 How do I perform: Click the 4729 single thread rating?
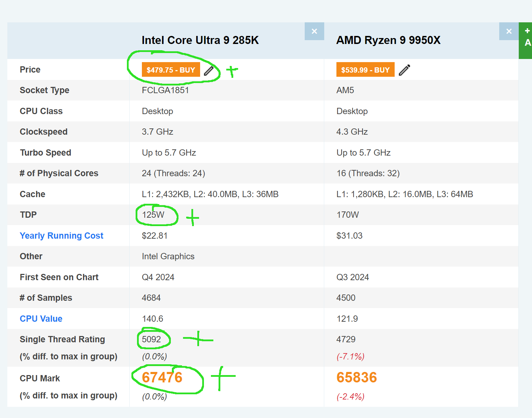click(x=346, y=339)
